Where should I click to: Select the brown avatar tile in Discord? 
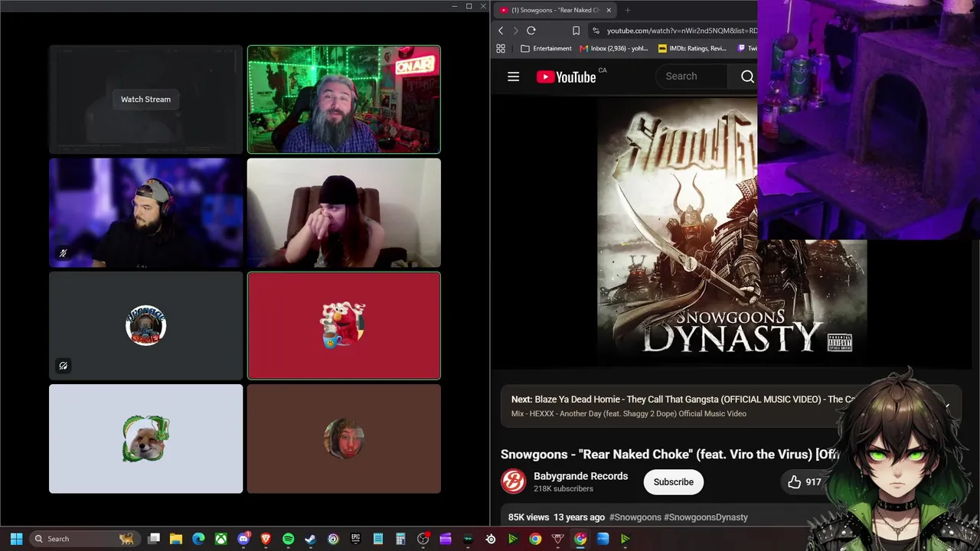click(344, 439)
